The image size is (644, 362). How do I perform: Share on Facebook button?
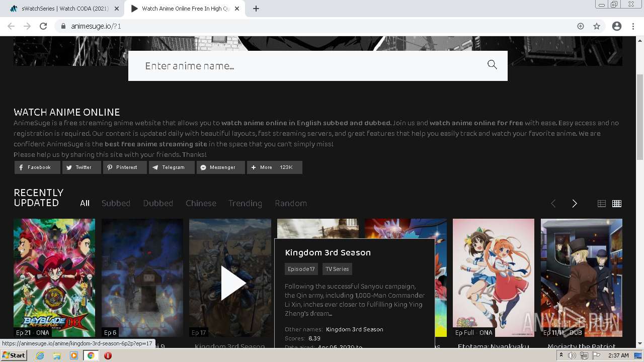pyautogui.click(x=37, y=167)
